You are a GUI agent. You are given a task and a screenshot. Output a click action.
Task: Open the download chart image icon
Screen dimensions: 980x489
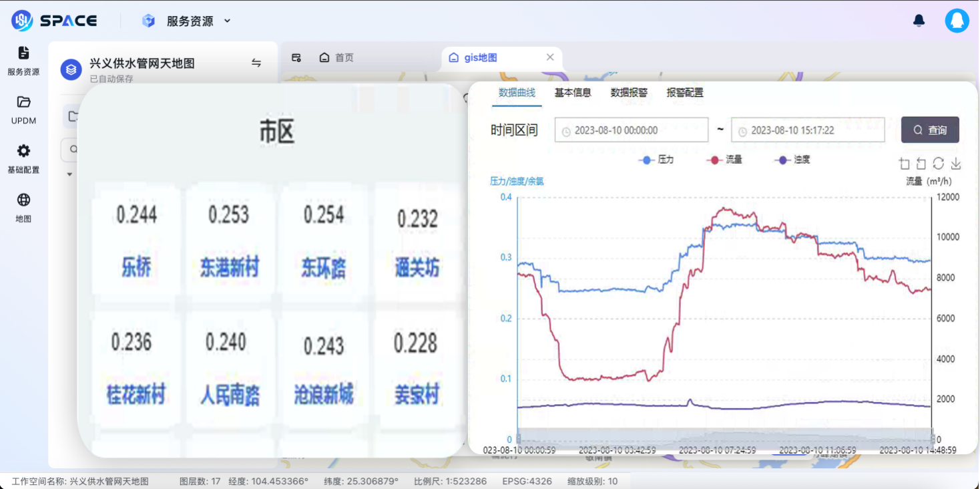[956, 163]
